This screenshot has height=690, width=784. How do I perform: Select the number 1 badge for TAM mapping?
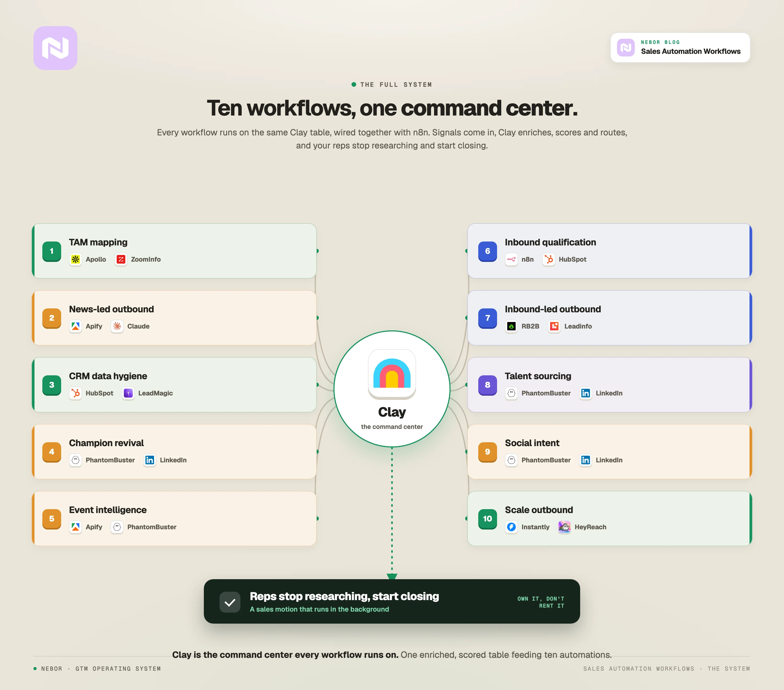(x=52, y=252)
